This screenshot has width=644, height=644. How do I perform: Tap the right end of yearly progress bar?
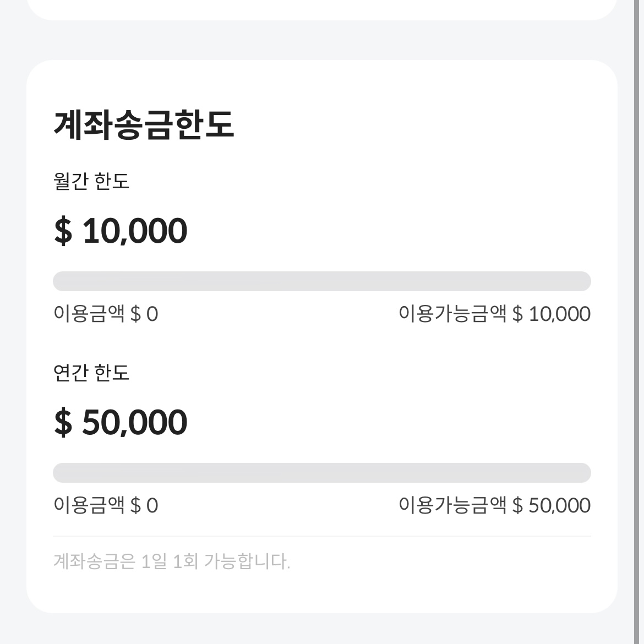click(x=585, y=472)
